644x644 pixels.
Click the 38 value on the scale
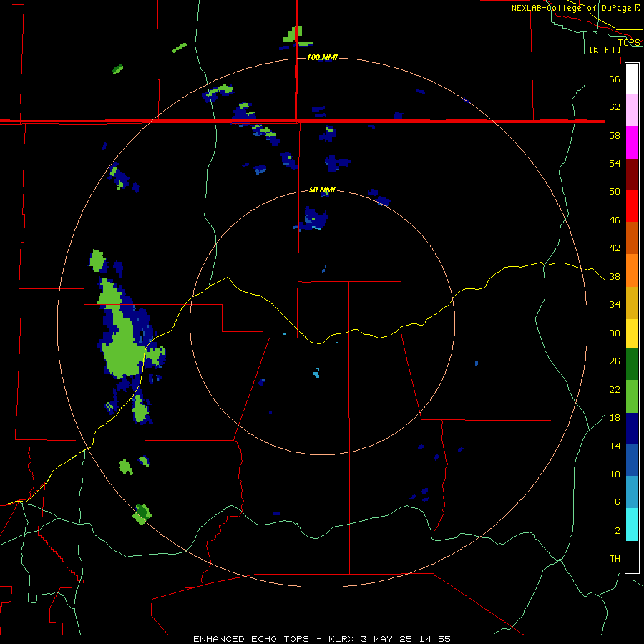pos(615,276)
